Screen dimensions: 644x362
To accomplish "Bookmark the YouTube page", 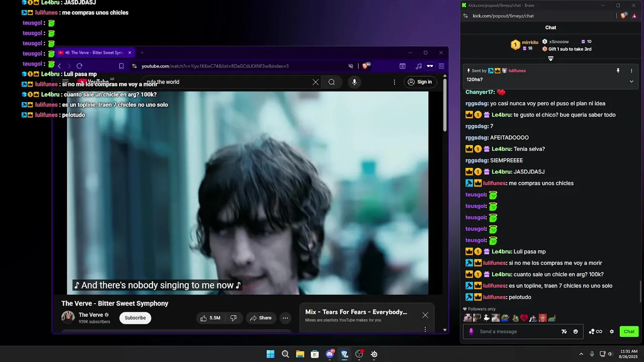I will (x=121, y=66).
